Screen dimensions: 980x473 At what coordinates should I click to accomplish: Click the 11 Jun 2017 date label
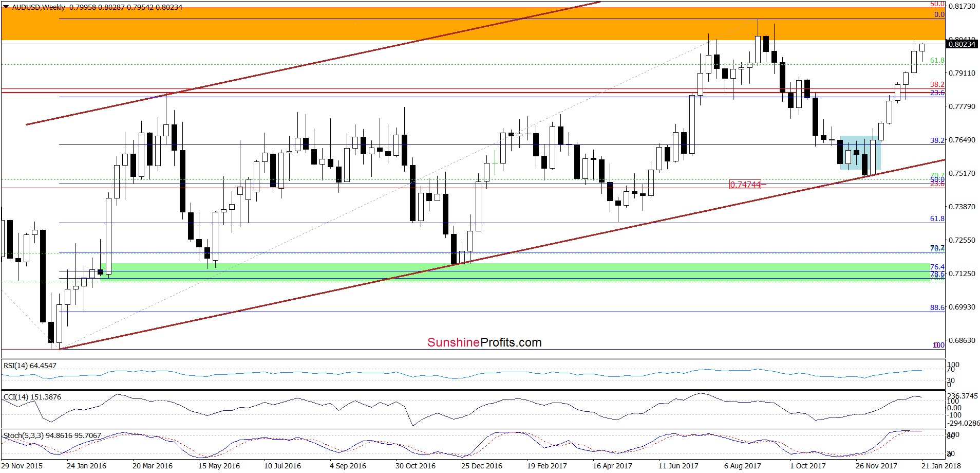coord(679,466)
